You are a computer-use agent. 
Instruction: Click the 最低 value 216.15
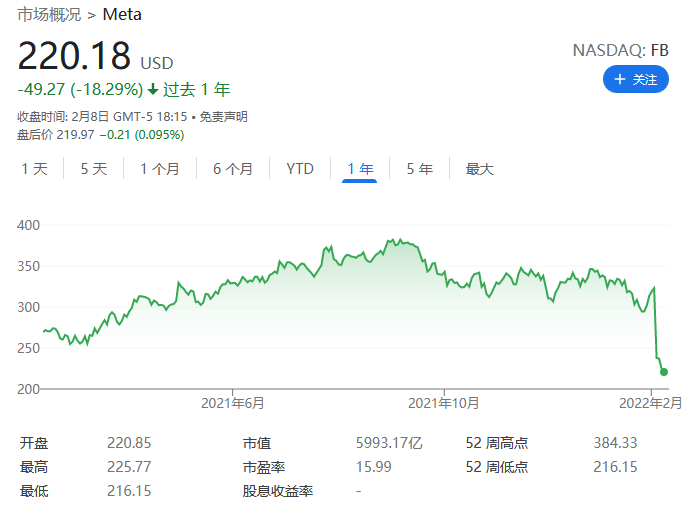pos(129,491)
